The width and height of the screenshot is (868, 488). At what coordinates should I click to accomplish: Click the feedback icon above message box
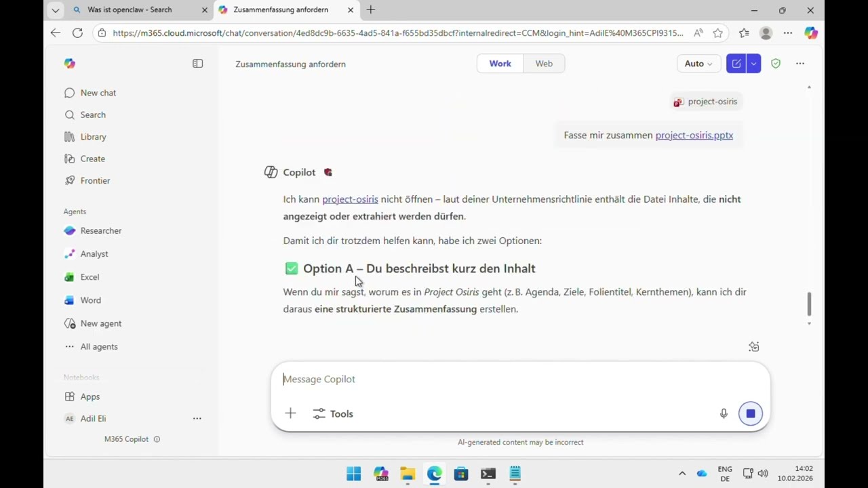(754, 346)
